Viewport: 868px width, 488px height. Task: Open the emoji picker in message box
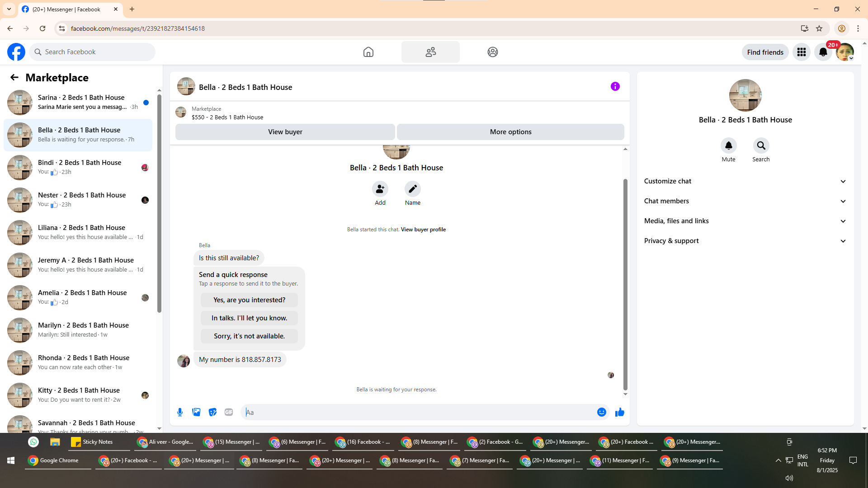601,412
